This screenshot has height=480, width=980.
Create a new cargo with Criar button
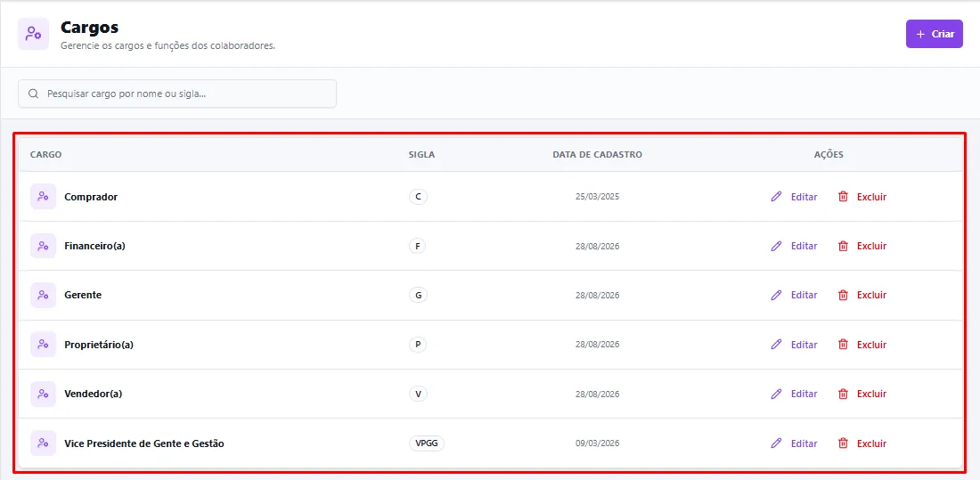click(x=935, y=34)
